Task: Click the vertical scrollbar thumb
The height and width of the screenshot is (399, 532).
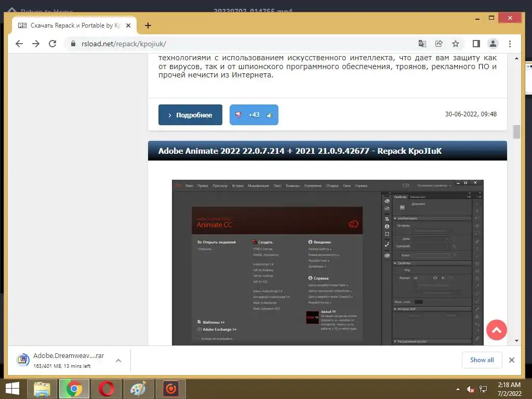Action: click(516, 132)
